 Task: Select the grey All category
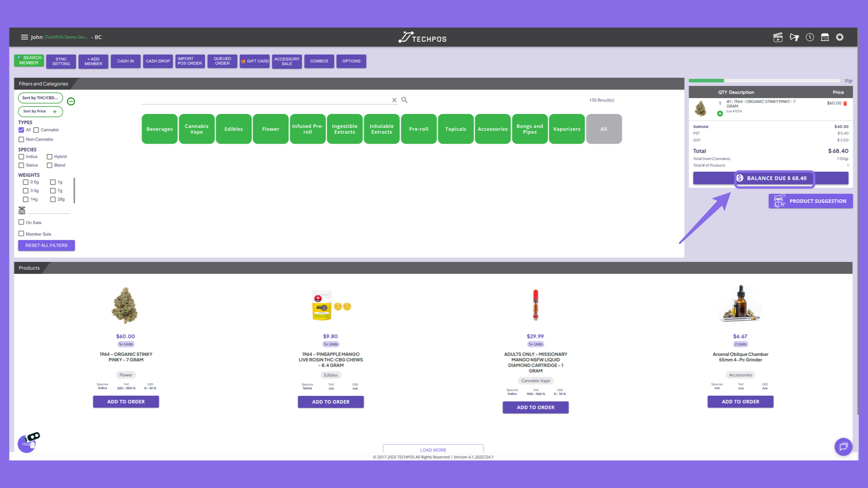pos(604,129)
